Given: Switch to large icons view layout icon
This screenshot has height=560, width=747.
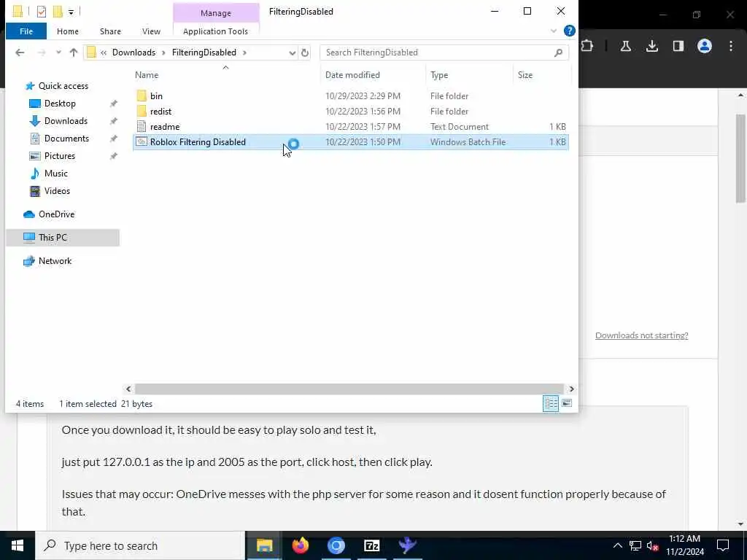Looking at the screenshot, I should pyautogui.click(x=566, y=403).
